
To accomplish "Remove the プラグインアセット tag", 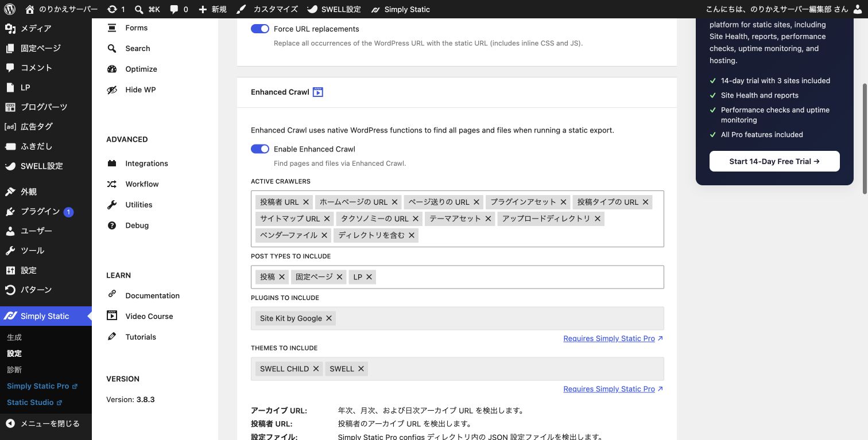I will 563,202.
